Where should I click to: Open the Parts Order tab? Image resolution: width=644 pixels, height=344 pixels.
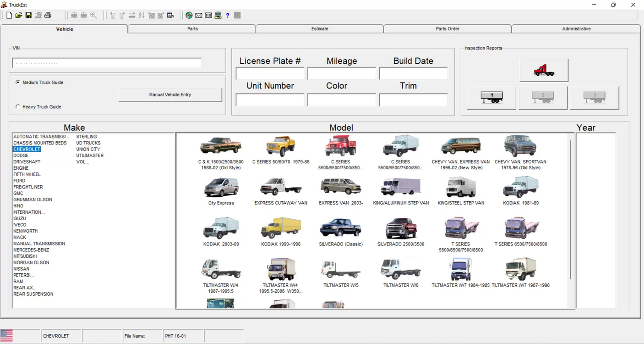coord(448,28)
